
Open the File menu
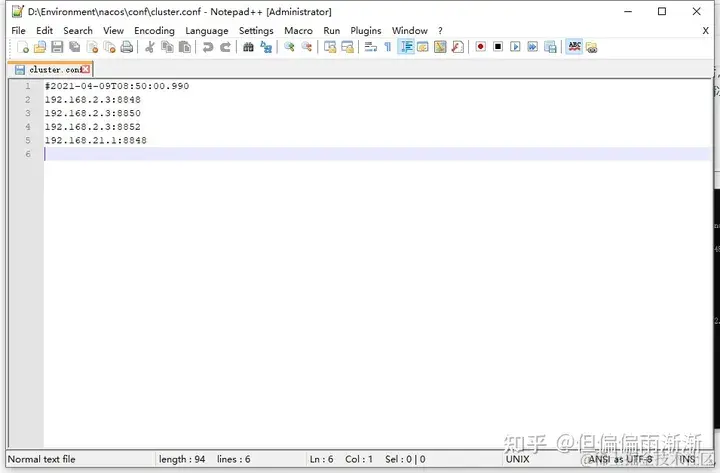click(x=18, y=31)
